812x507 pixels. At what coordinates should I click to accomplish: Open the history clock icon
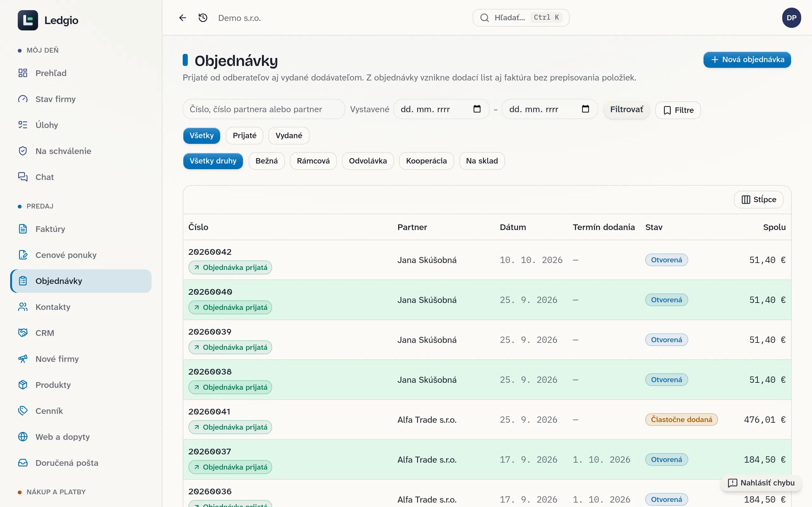pyautogui.click(x=203, y=18)
